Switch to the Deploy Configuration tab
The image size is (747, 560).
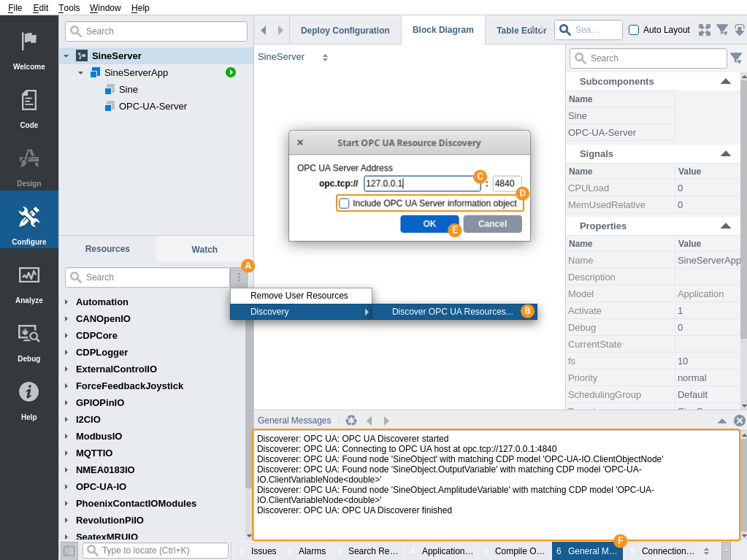tap(345, 31)
